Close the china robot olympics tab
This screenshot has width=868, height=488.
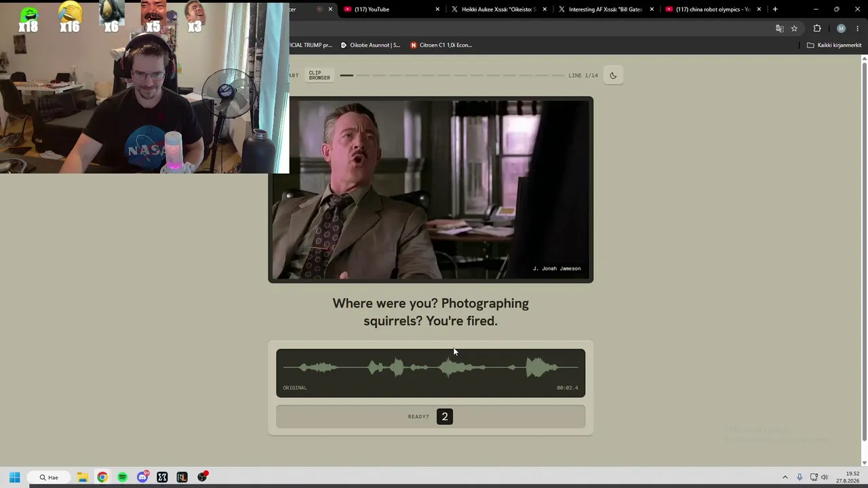point(759,9)
